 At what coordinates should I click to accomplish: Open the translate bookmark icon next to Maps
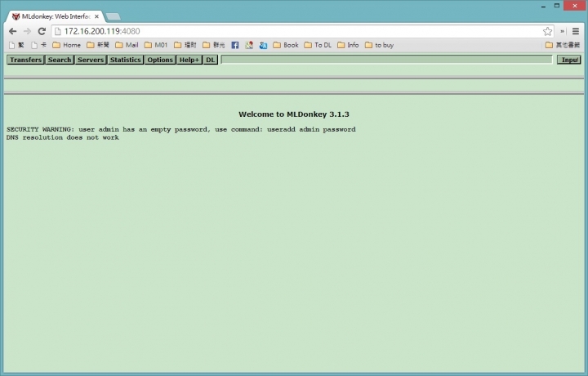tap(263, 45)
